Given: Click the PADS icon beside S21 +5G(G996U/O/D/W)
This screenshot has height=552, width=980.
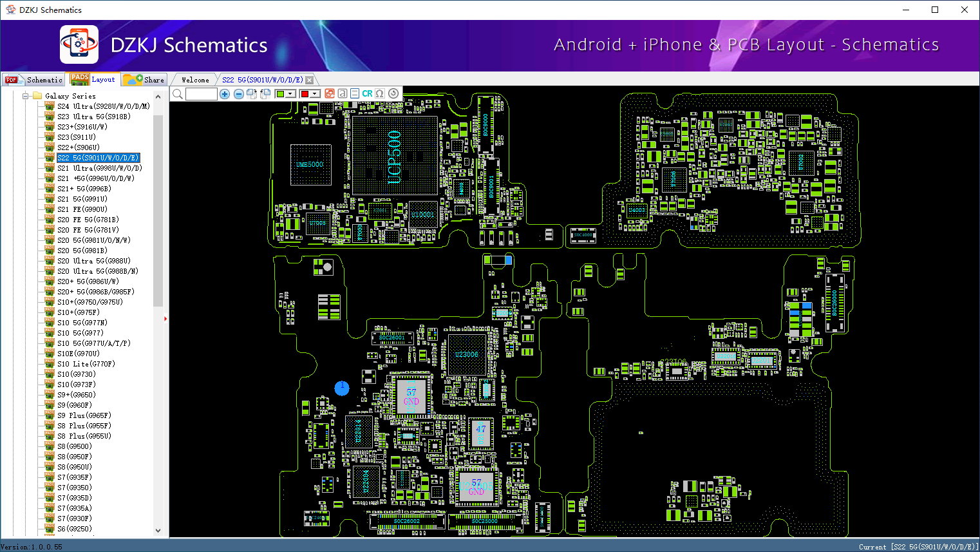Looking at the screenshot, I should pos(50,178).
